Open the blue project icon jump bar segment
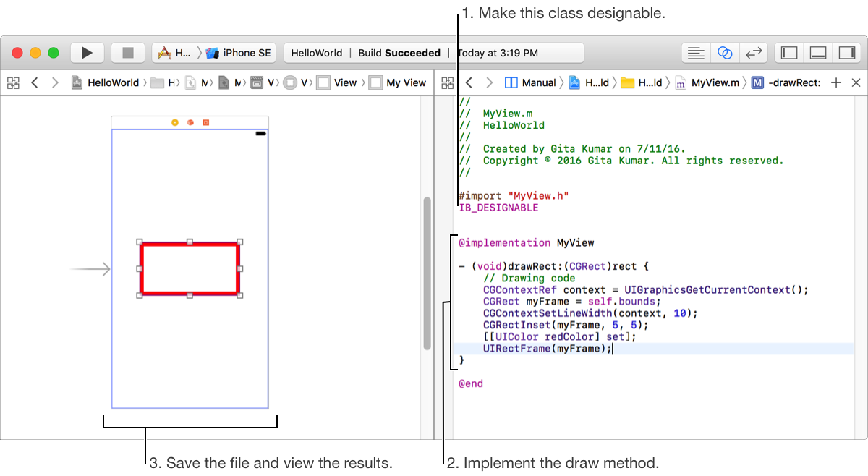Screen dimensions: 868x476 pyautogui.click(x=589, y=82)
